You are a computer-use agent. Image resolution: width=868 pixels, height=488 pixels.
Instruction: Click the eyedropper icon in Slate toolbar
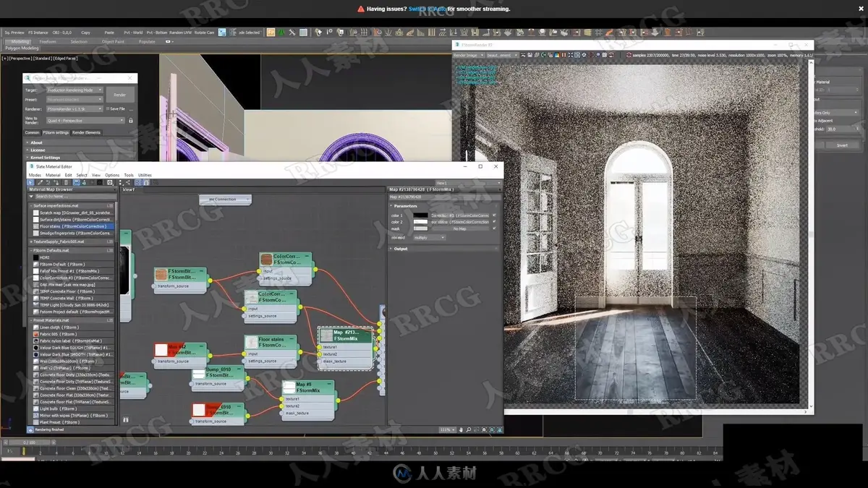38,182
